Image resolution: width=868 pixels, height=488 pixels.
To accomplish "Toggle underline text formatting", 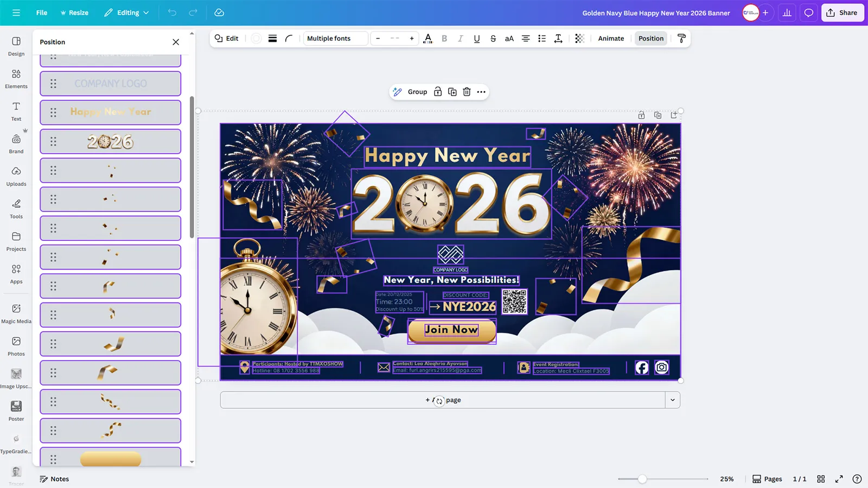I will [476, 38].
